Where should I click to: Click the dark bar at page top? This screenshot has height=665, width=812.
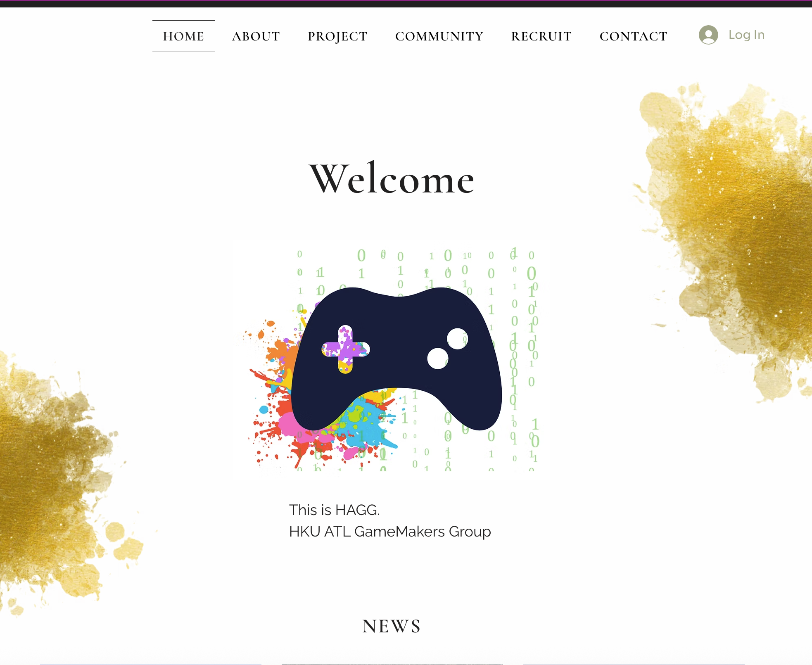[x=406, y=4]
